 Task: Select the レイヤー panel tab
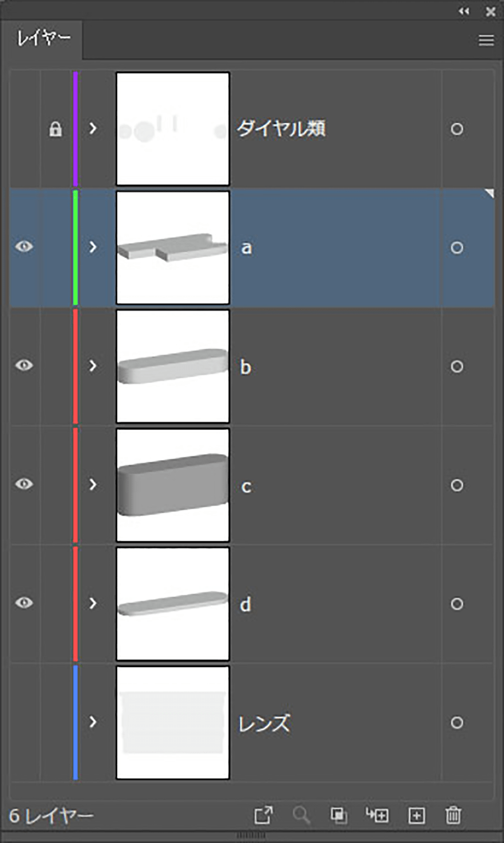click(x=43, y=39)
